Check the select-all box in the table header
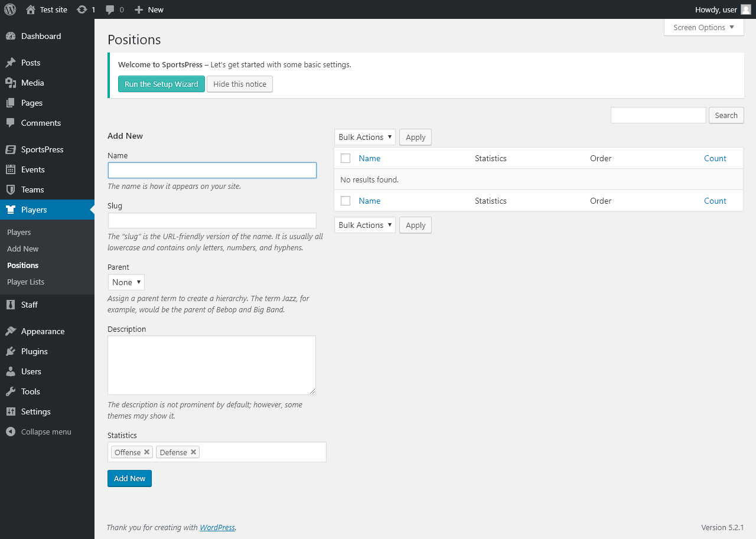The image size is (756, 539). coord(346,158)
